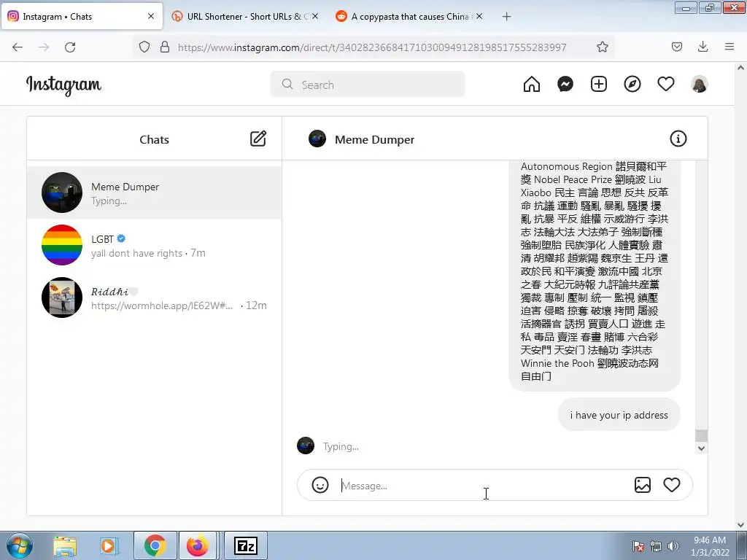Go to Instagram Home feed icon
The image size is (747, 560).
pyautogui.click(x=532, y=85)
